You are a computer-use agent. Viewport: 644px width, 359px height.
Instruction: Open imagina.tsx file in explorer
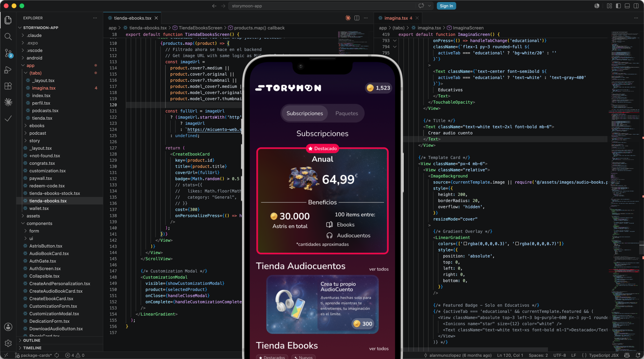point(44,88)
